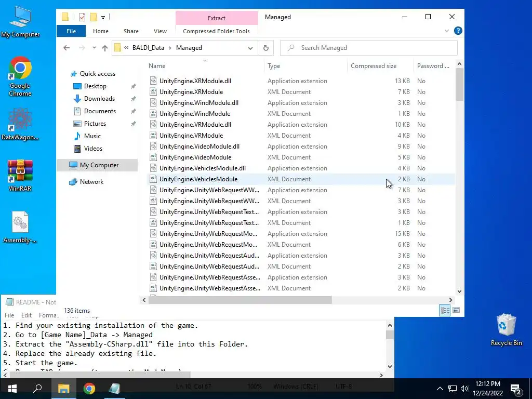This screenshot has width=532, height=399.
Task: Select Assembly file on desktop
Action: (x=20, y=228)
